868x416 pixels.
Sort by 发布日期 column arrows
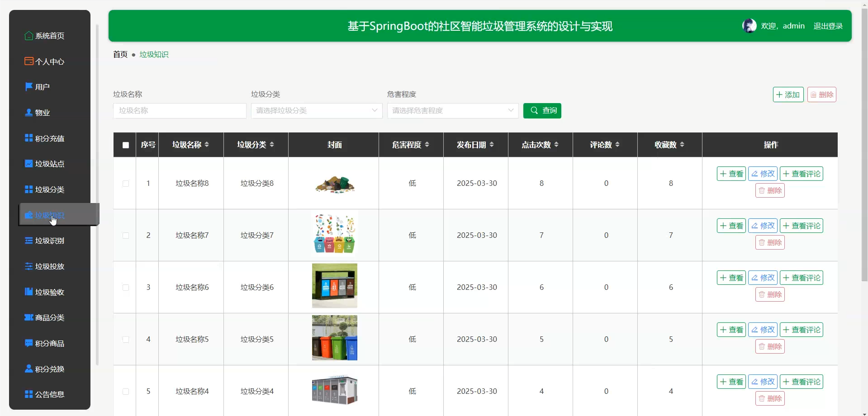point(492,145)
